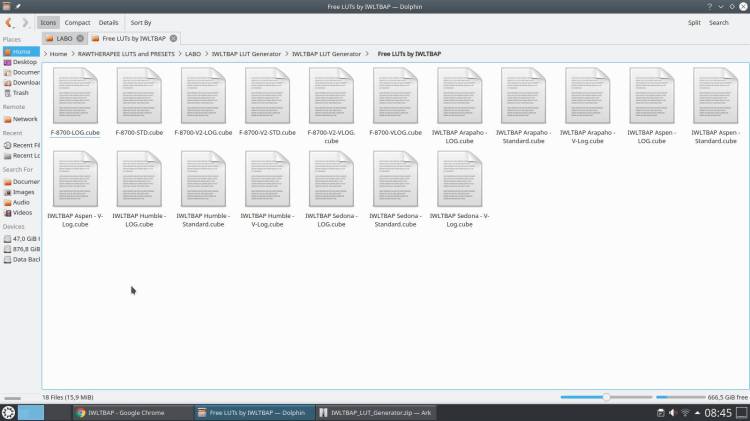Select IWLTBAP Sedona - V-Log.cube file icon

(x=459, y=178)
